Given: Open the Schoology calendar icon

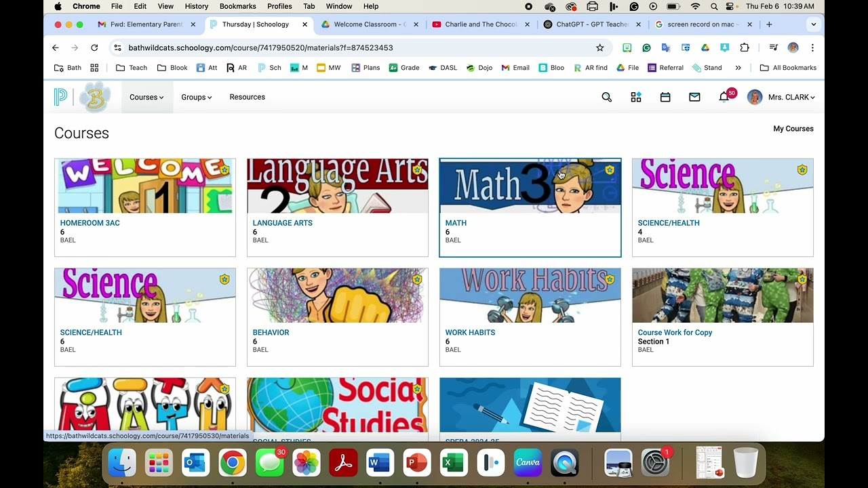Looking at the screenshot, I should point(665,98).
